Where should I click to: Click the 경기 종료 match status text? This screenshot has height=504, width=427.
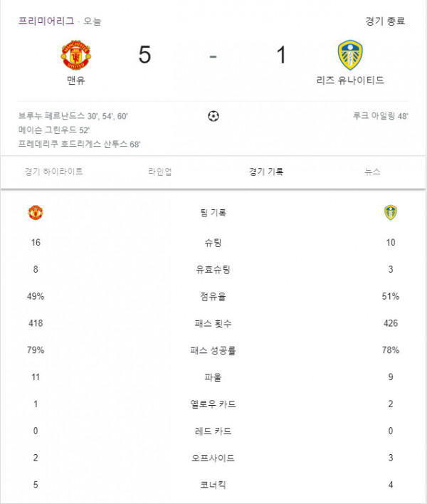(385, 21)
